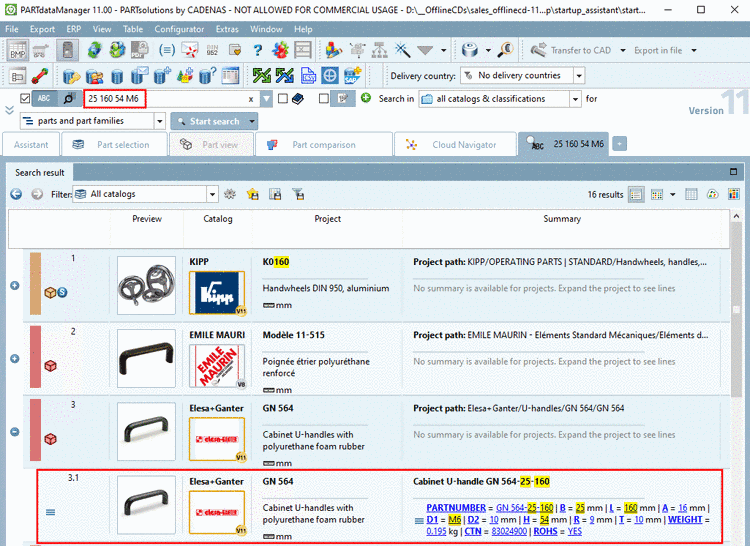The width and height of the screenshot is (750, 546).
Task: Click the star favorites filter icon
Action: pyautogui.click(x=253, y=194)
